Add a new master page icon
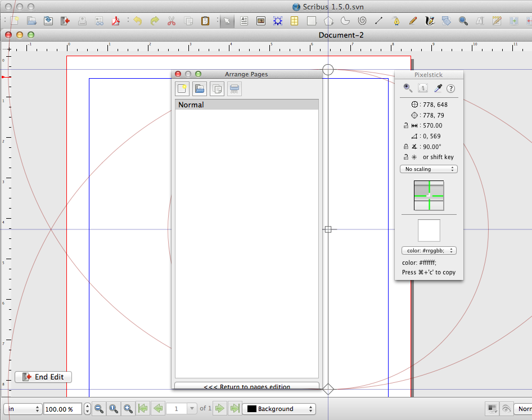The image size is (532, 420). click(182, 88)
